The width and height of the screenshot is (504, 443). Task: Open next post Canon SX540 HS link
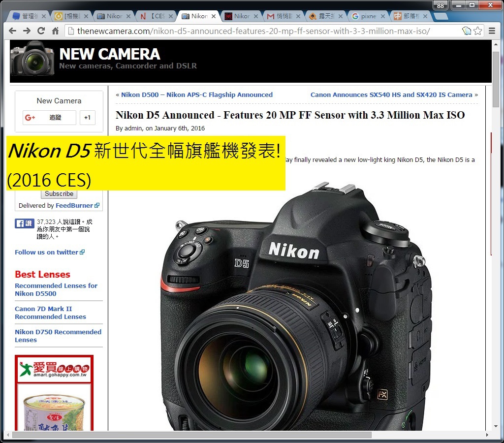[x=391, y=95]
